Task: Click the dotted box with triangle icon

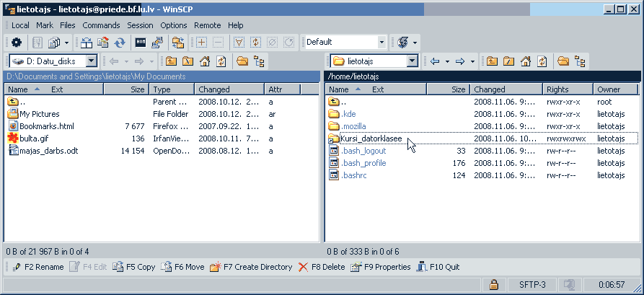Action: point(239,43)
